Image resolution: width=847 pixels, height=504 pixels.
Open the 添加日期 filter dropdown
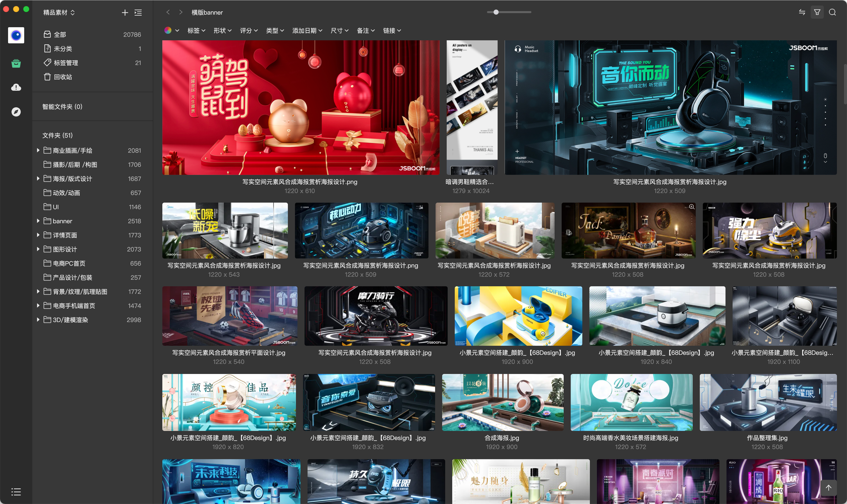307,30
